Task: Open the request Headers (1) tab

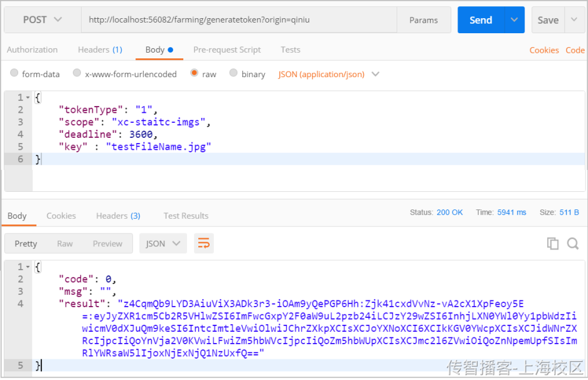Action: coord(100,50)
